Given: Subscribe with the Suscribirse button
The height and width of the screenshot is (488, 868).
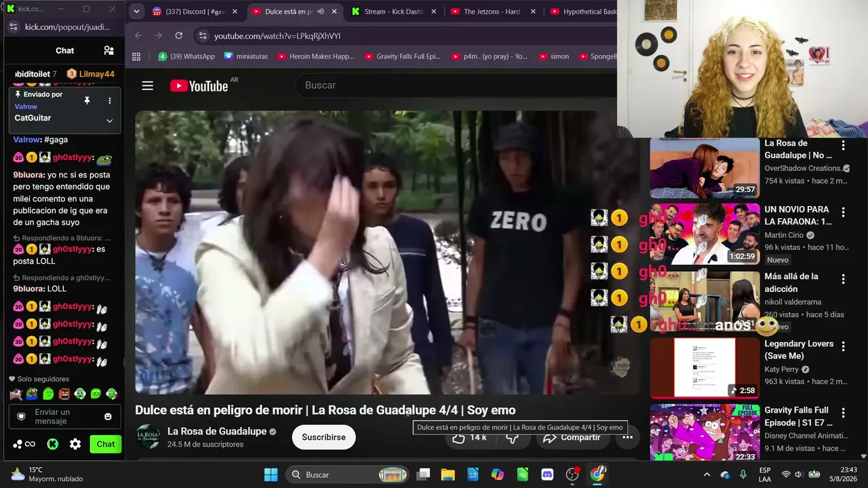Looking at the screenshot, I should [323, 437].
